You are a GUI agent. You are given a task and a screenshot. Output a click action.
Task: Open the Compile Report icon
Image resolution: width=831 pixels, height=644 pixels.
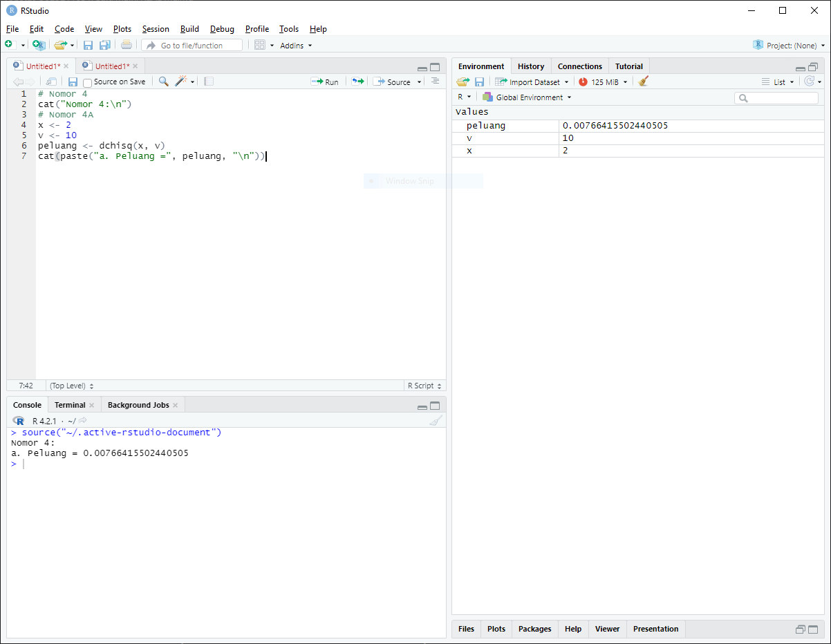coord(209,81)
